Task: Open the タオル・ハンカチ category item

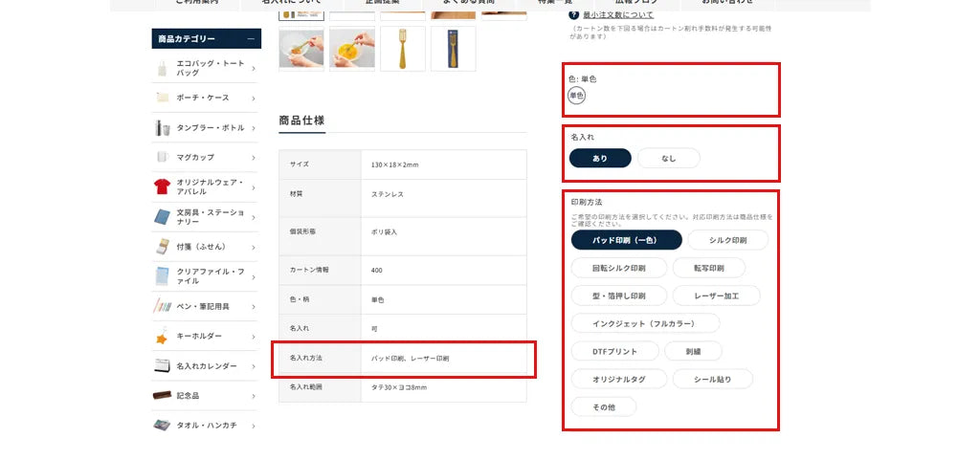Action: [x=206, y=425]
